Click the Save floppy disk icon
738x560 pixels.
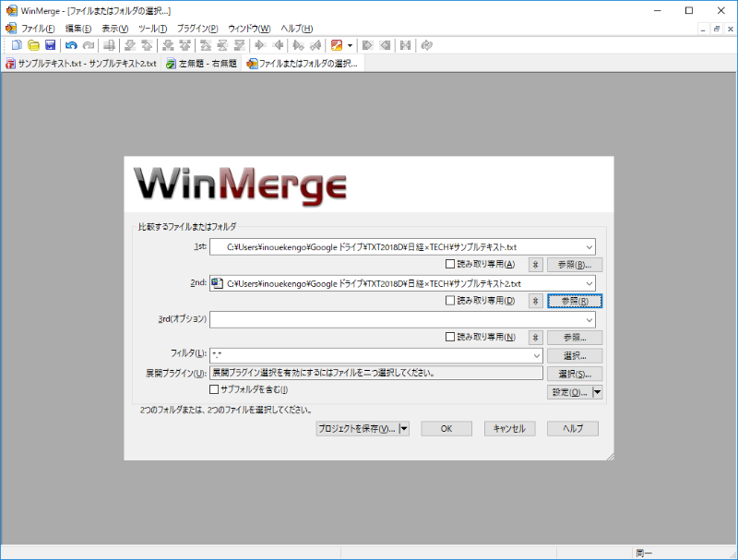click(51, 45)
